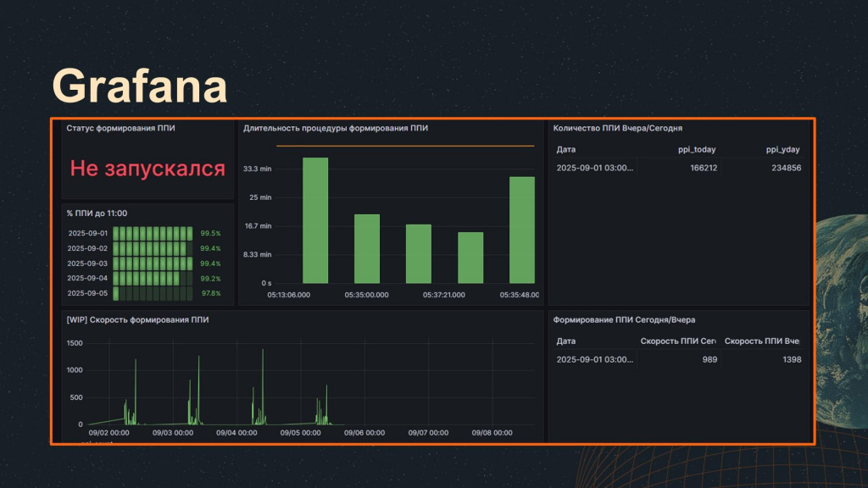Click the 97.8% gauge value
Viewport: 868px width, 488px height.
point(211,293)
